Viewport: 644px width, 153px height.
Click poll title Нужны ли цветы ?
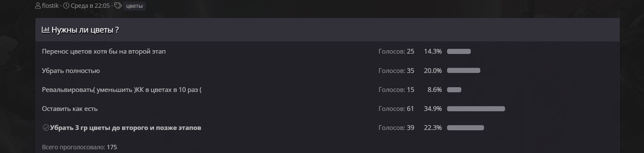pyautogui.click(x=85, y=30)
